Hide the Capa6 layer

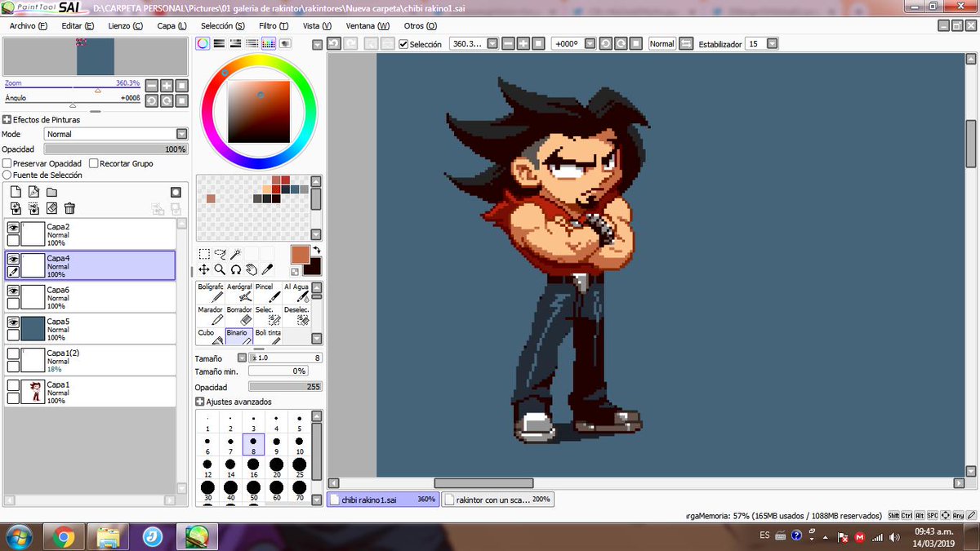[13, 291]
